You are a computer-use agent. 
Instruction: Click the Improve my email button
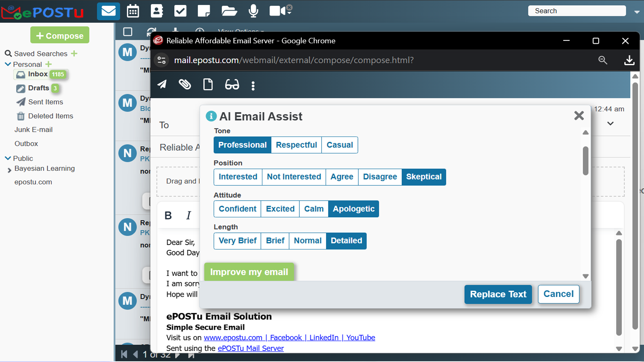(x=249, y=272)
